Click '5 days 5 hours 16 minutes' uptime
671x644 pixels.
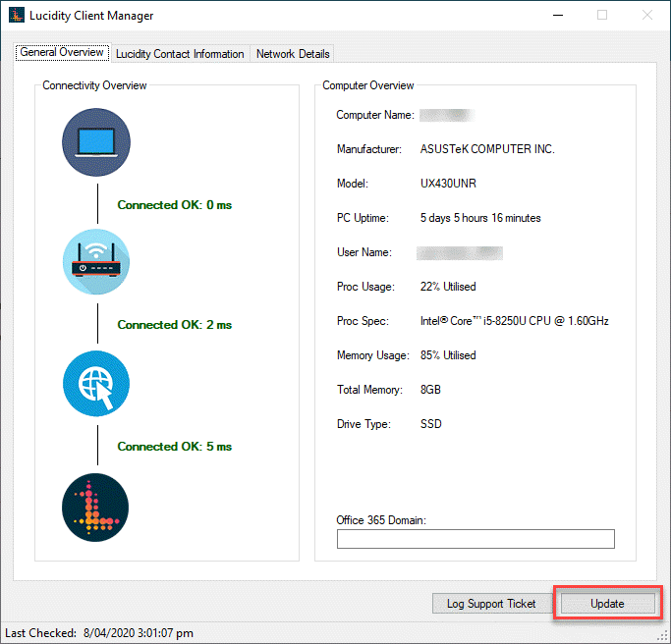click(480, 218)
